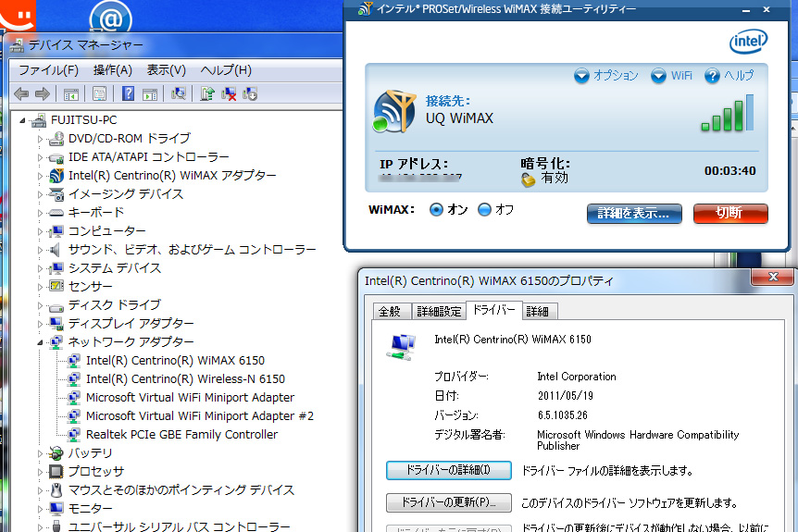
Task: Click the ドライバーの更新(P)... button
Action: 448,503
